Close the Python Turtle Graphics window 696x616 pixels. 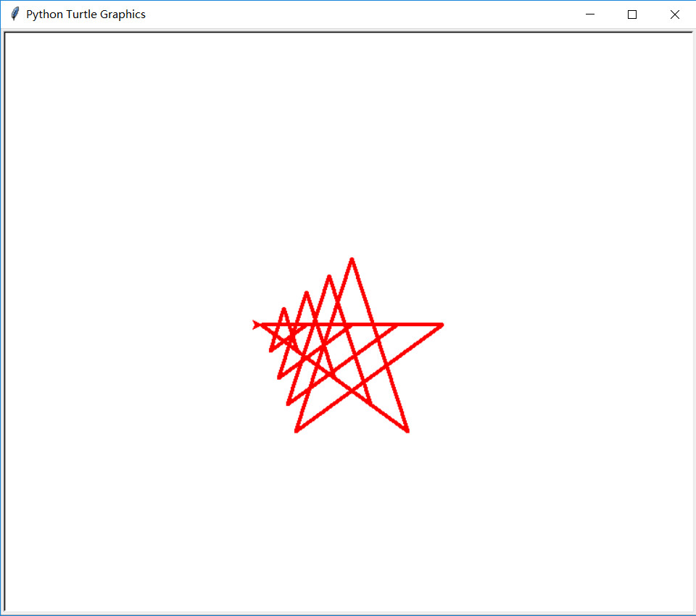coord(675,14)
